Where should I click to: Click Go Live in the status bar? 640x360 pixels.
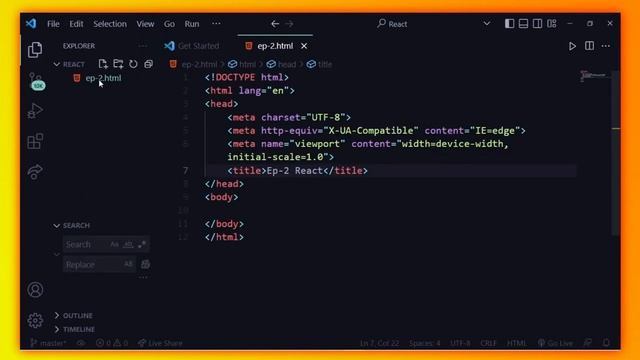point(555,343)
